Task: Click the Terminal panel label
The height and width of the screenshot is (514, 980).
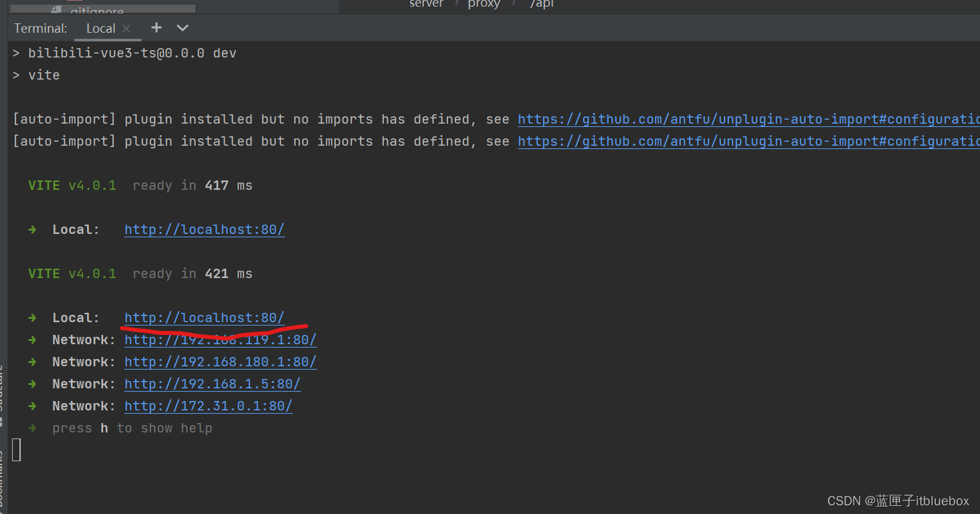Action: click(x=41, y=29)
